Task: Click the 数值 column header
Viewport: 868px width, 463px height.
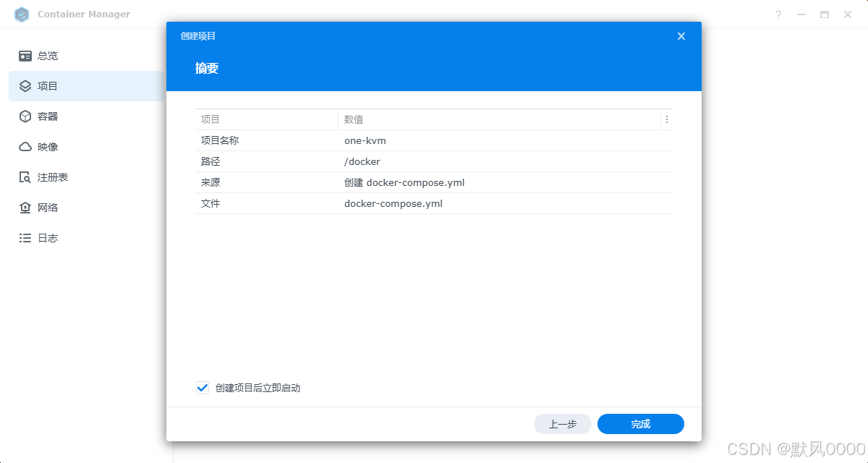Action: tap(354, 119)
